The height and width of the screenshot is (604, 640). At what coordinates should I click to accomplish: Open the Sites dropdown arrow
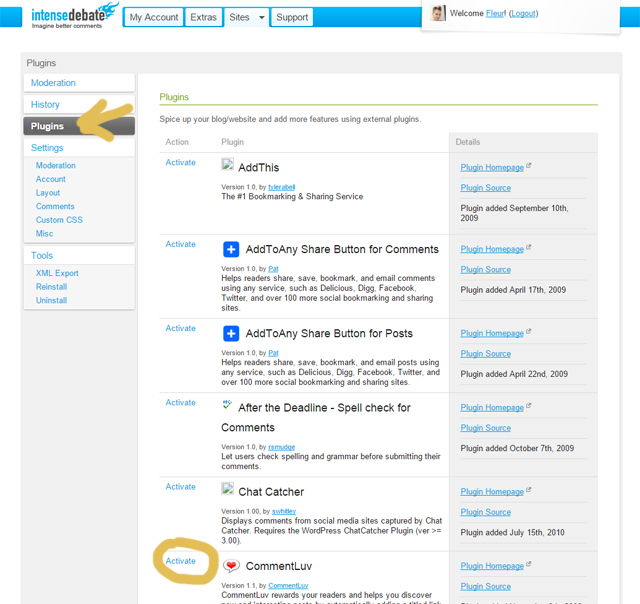(x=262, y=18)
